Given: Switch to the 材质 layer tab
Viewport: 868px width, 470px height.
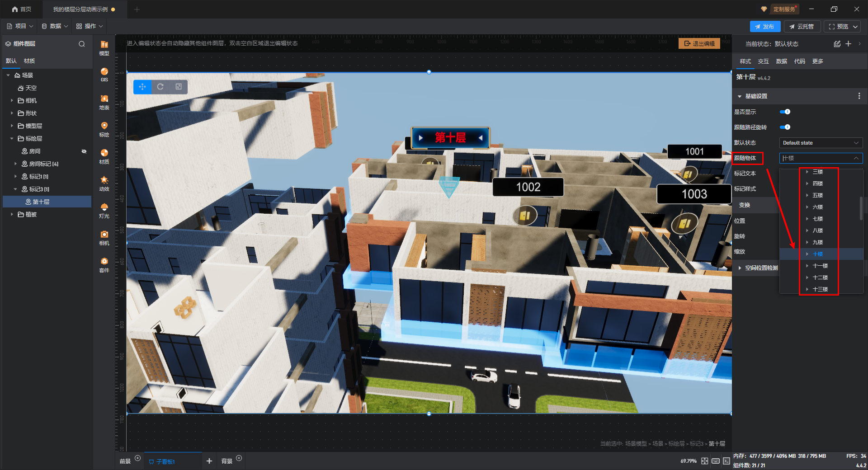Looking at the screenshot, I should tap(29, 61).
